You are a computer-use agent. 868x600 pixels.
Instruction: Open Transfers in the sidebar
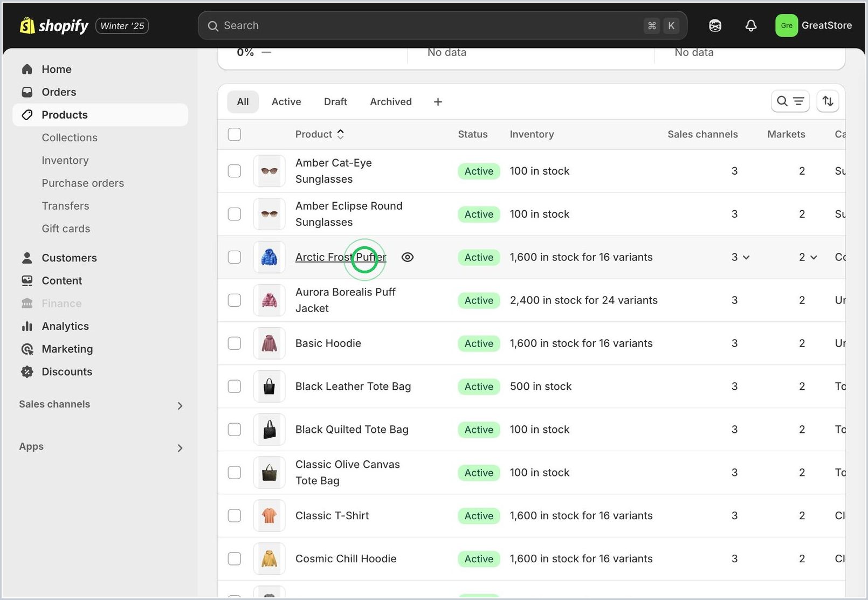[65, 206]
